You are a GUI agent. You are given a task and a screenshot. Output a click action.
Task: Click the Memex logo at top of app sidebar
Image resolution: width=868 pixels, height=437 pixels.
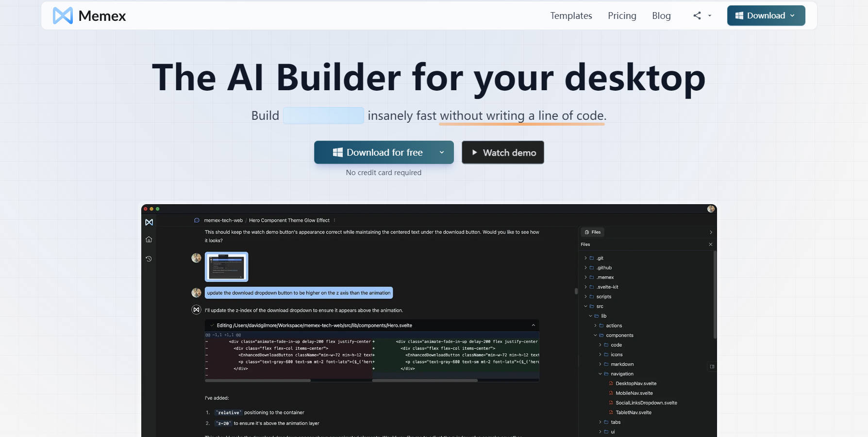(149, 222)
